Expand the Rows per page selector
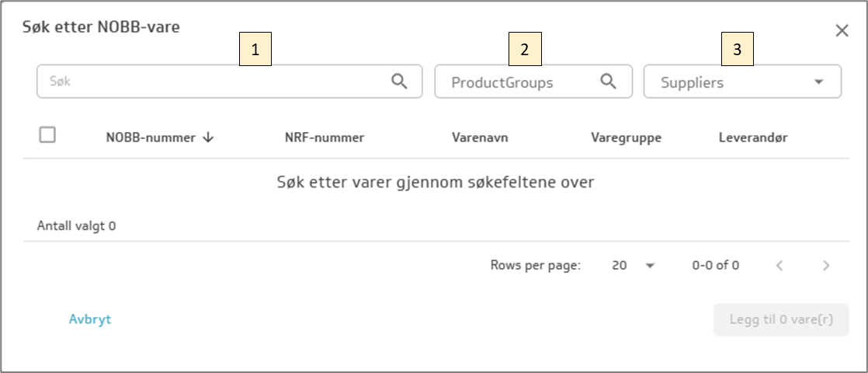The image size is (868, 373). tap(634, 266)
